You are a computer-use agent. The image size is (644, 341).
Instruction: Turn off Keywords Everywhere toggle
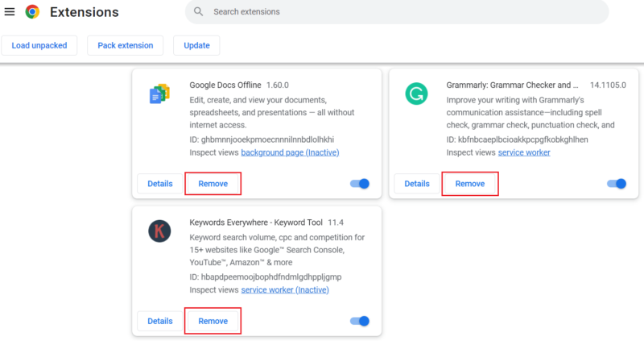360,321
